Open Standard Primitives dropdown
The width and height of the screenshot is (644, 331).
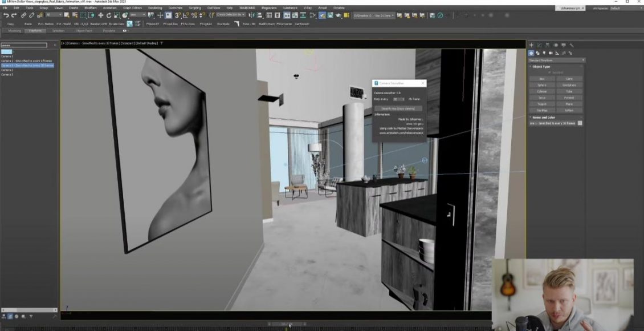point(556,60)
